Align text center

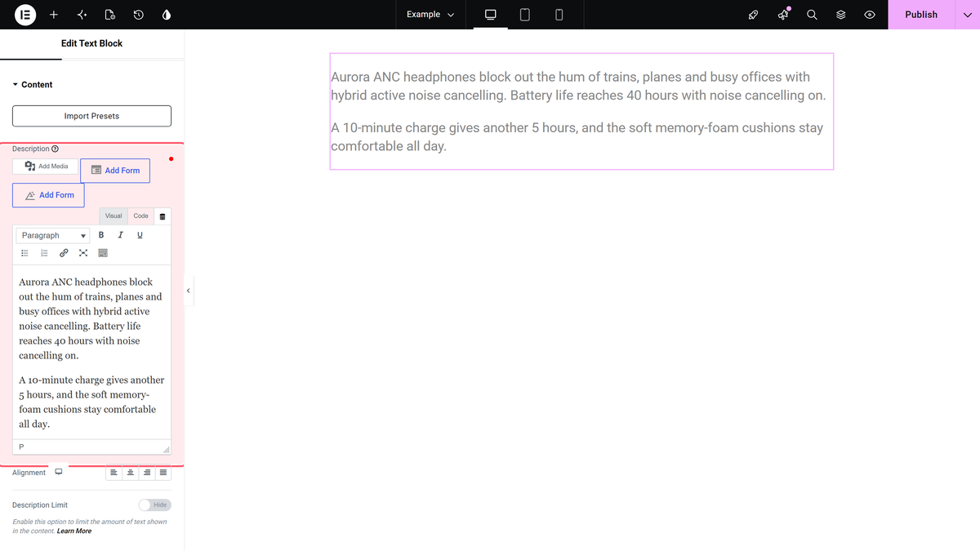(x=131, y=473)
